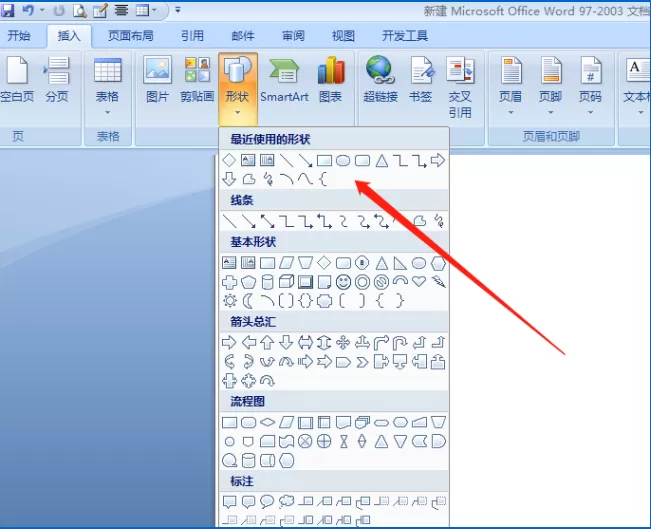The image size is (651, 529).
Task: Select the diamond in recently used shapes
Action: (229, 160)
